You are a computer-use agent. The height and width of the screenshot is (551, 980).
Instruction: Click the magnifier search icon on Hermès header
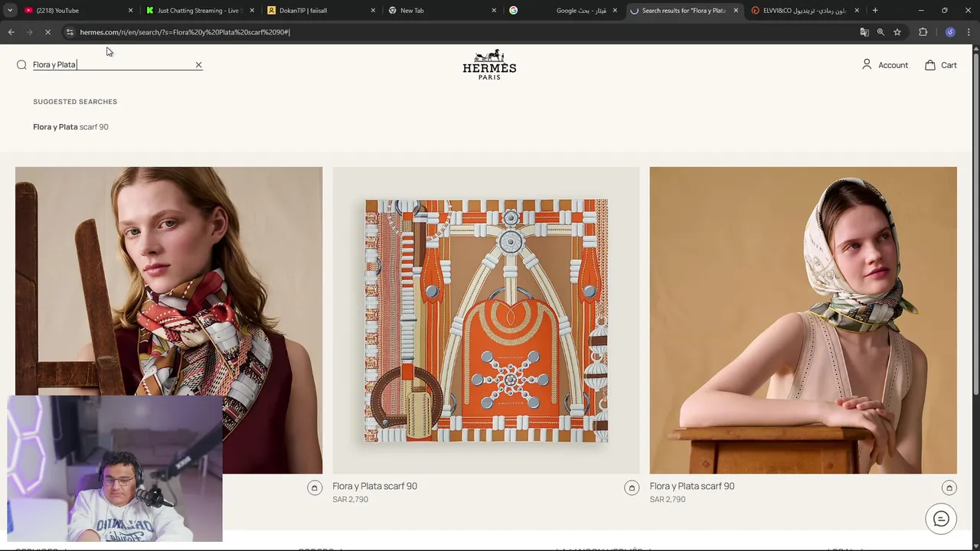(x=21, y=65)
